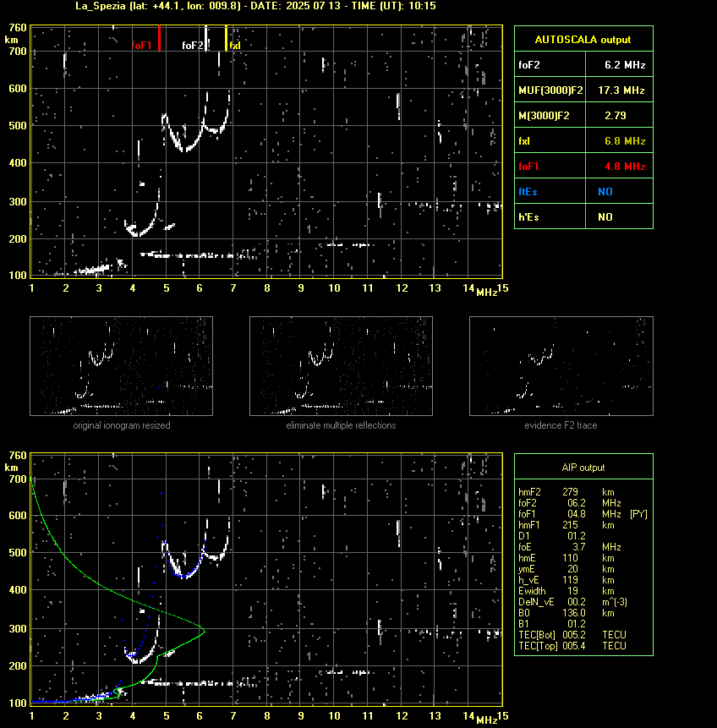
Task: Click the original ionogram resized caption
Action: tap(122, 425)
